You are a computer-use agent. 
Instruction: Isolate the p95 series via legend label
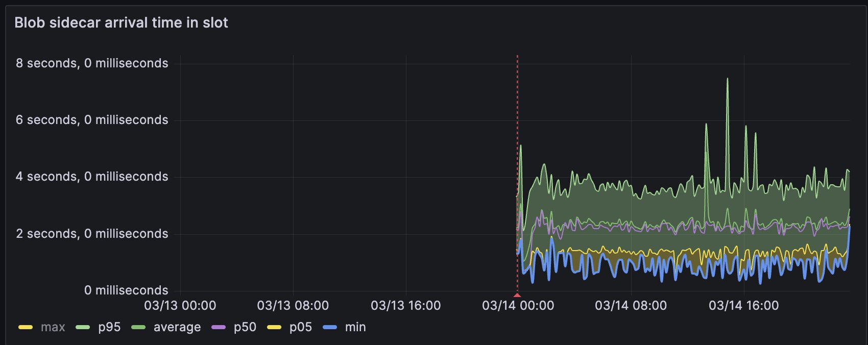coord(109,327)
